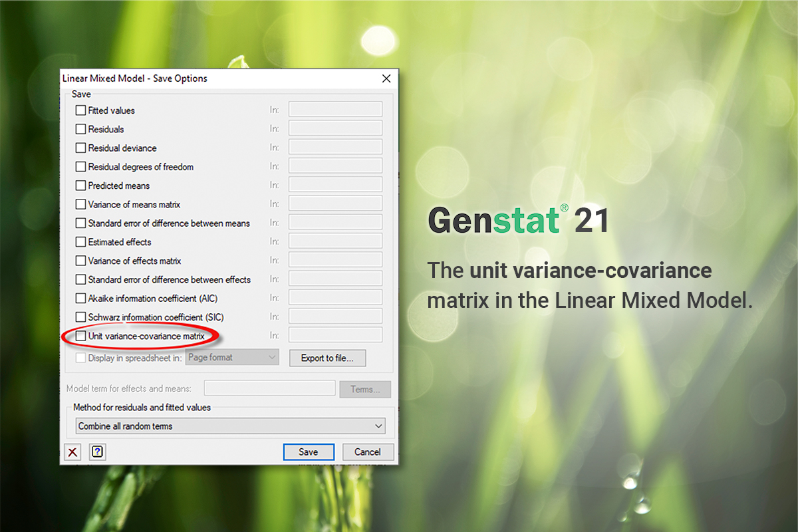Tick the Residuals checkbox
Image resolution: width=798 pixels, height=532 pixels.
pos(80,129)
